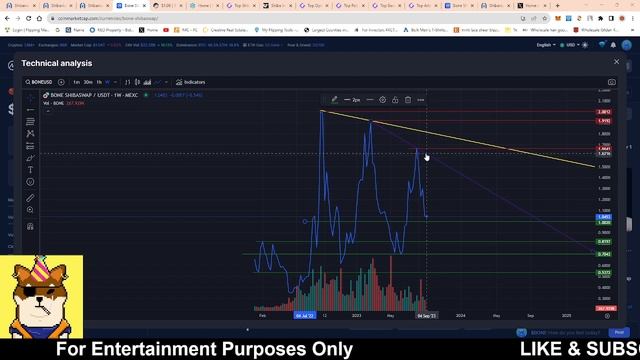Close the Technical analysis panel
Viewport: 640px width, 360px height.
click(x=616, y=62)
